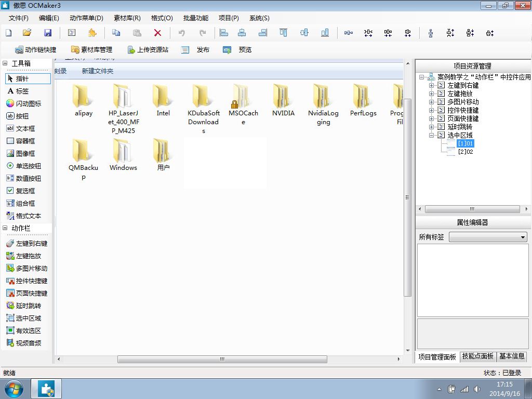Click the 发布 publish button
Viewport: 532px width, 399px height.
click(195, 50)
